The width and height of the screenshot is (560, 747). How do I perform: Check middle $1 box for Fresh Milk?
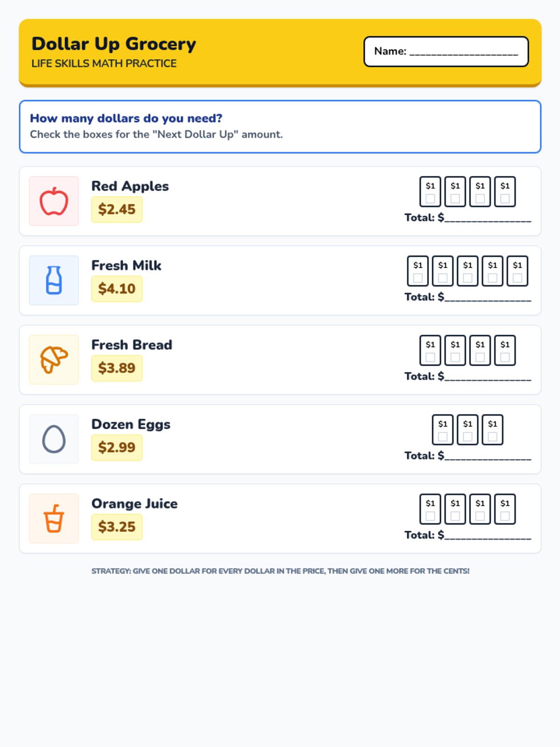(468, 278)
